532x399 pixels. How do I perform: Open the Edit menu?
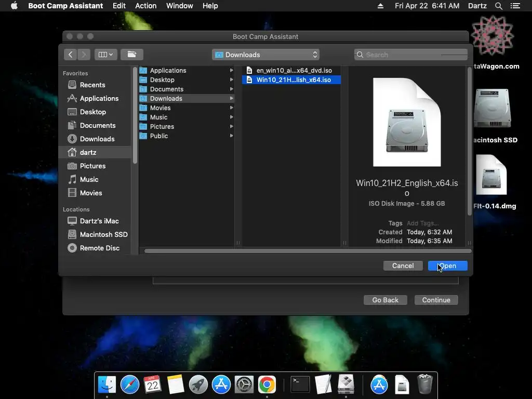pyautogui.click(x=119, y=6)
